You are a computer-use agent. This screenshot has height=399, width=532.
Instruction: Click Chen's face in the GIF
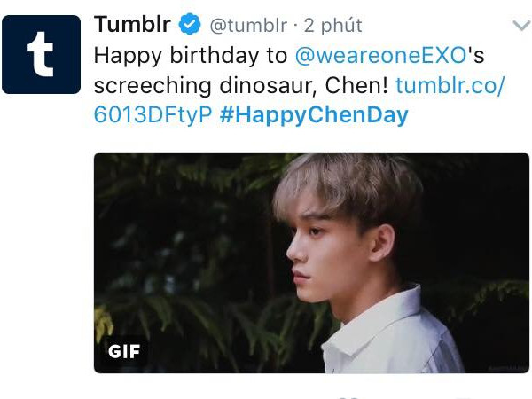[x=328, y=244]
